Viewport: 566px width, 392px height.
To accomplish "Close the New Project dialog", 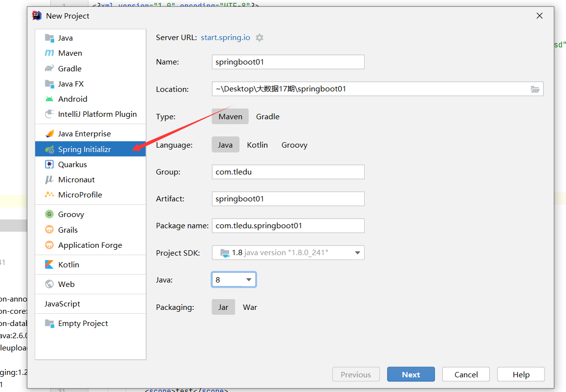I will [540, 16].
